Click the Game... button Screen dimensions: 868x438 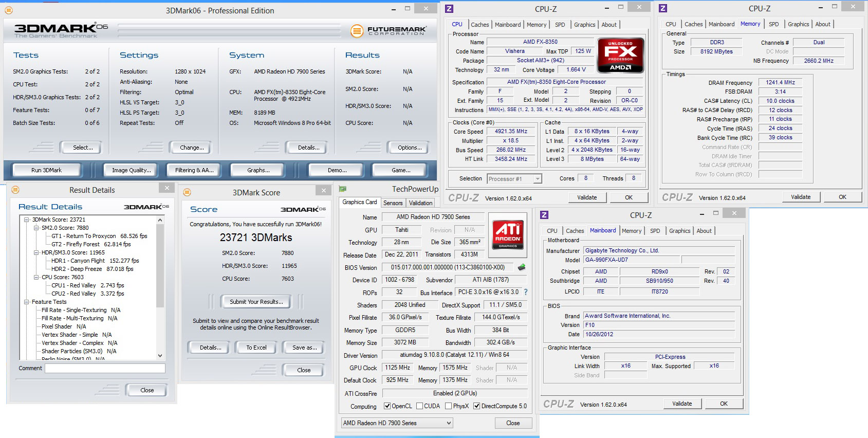pos(401,170)
